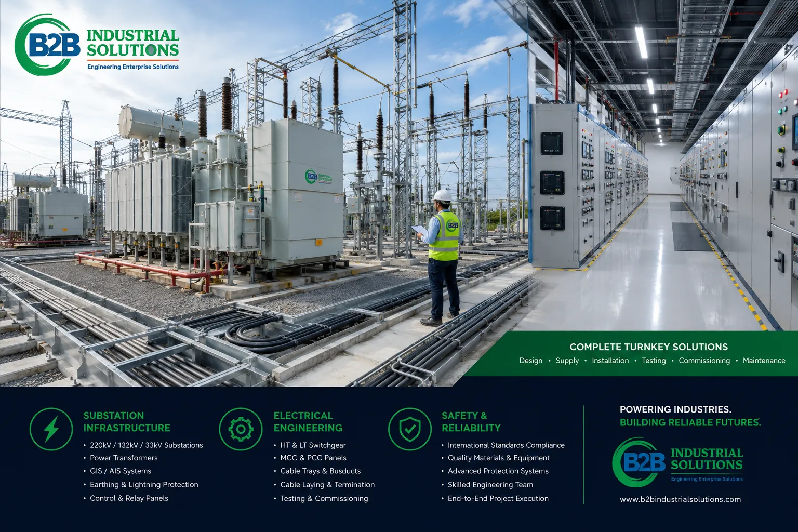Click the Electrical Engineering heading
Screen dimensions: 798x532
[308, 421]
